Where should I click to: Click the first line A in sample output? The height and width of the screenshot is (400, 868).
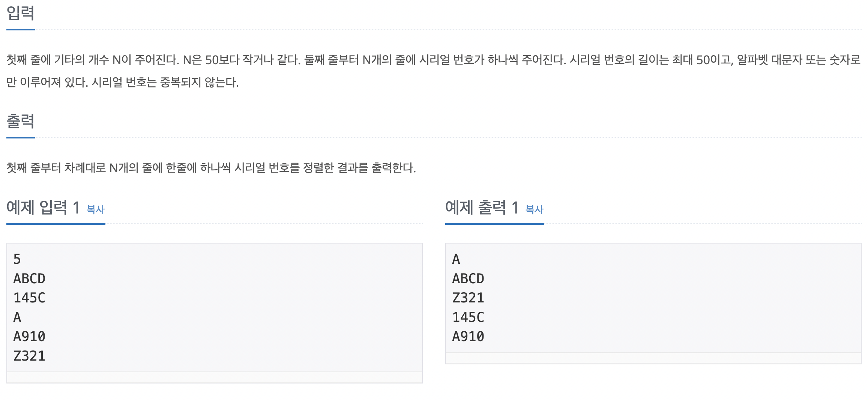[456, 259]
